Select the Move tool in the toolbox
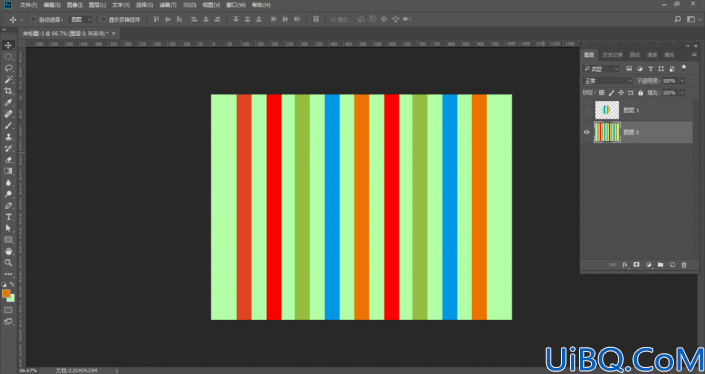Screen dimensions: 705x374 coord(8,45)
